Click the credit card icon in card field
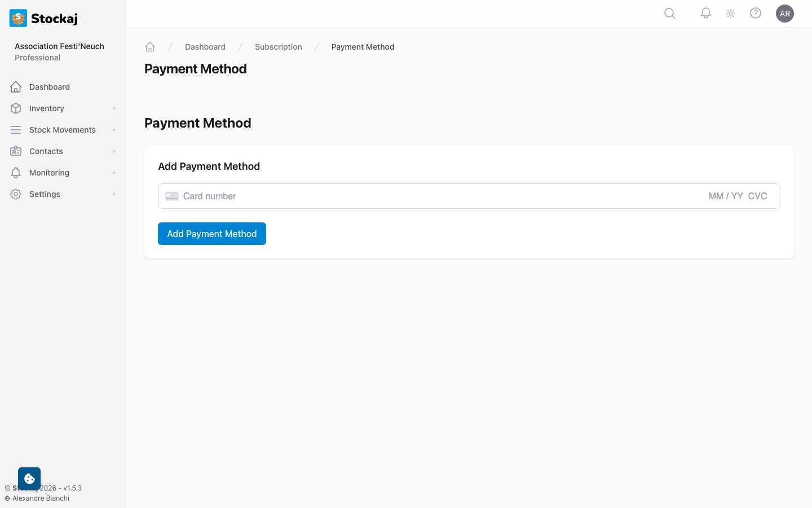812x508 pixels. [x=172, y=196]
